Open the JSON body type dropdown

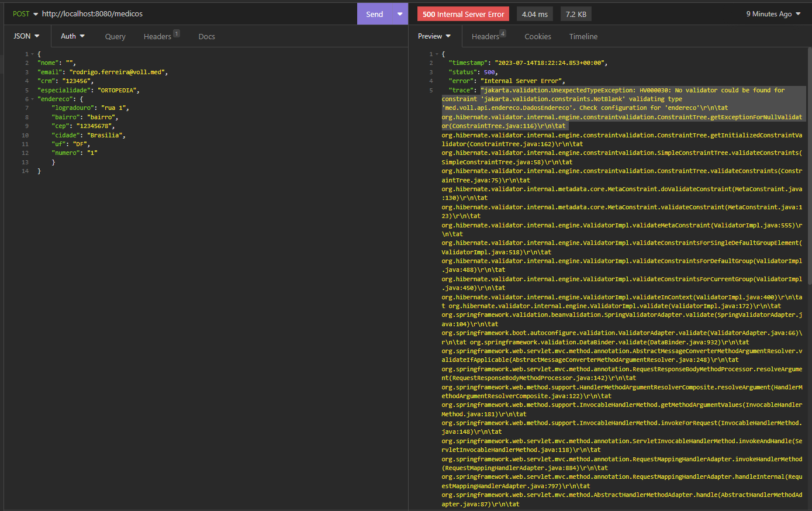click(x=27, y=36)
